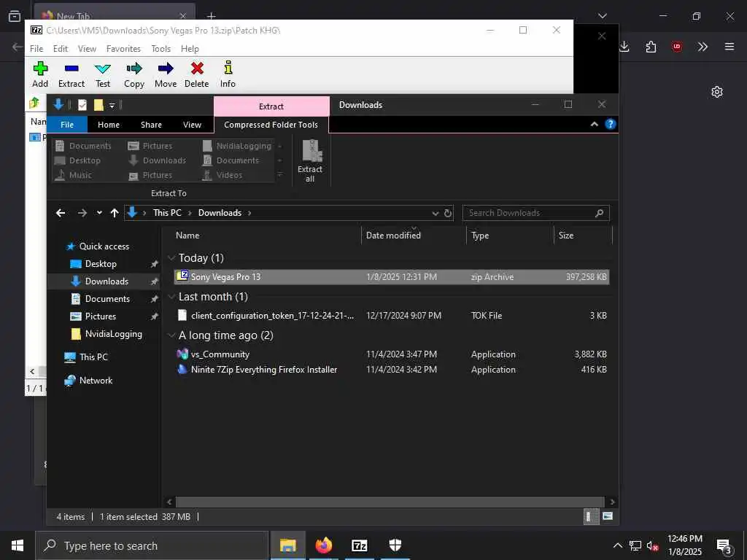Collapse the Today (1) group
Screen dimensions: 747x560
[x=171, y=257]
